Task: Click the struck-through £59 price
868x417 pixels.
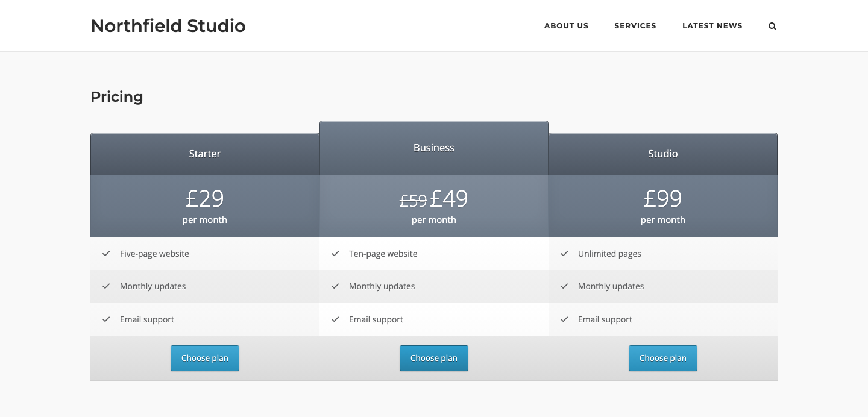Action: tap(414, 200)
